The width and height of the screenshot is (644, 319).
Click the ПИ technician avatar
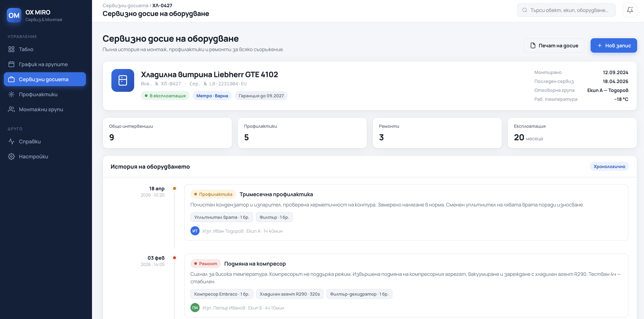pos(195,308)
